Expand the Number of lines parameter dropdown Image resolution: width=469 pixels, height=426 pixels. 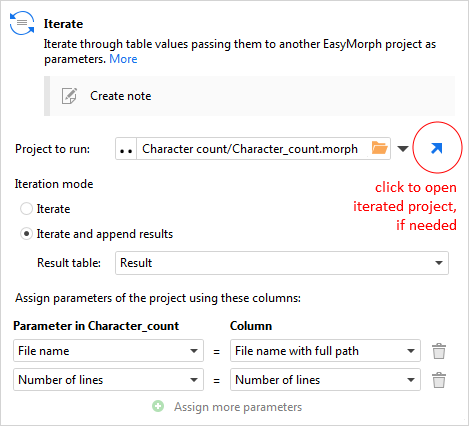point(108,380)
